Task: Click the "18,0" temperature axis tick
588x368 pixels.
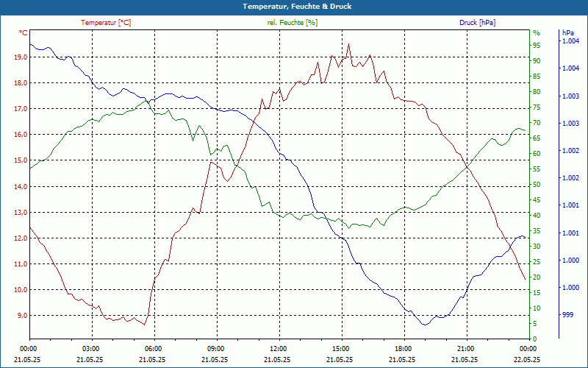Action: click(x=21, y=83)
